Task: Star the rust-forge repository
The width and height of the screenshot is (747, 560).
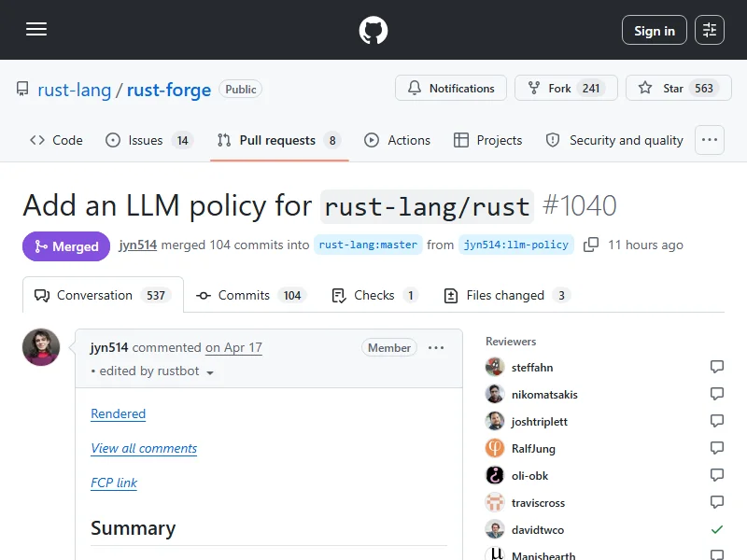Action: pos(679,88)
